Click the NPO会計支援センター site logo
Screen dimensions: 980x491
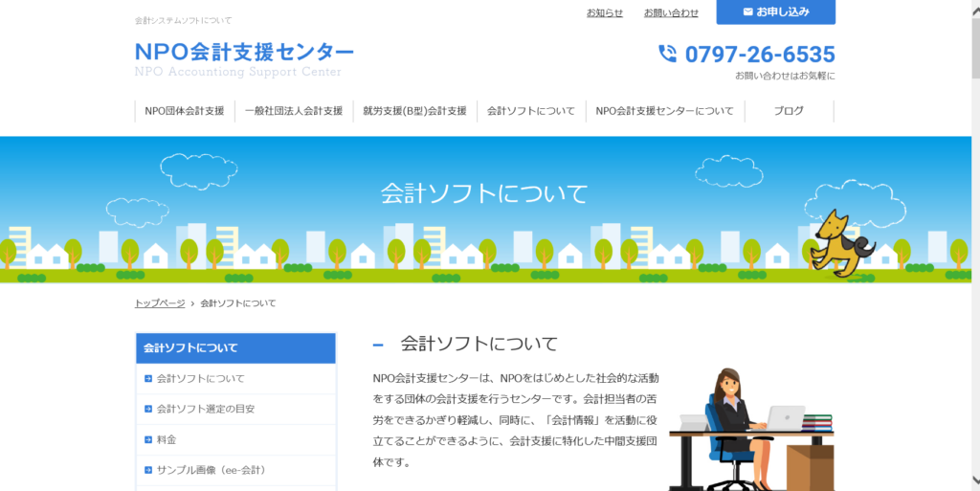coord(244,53)
